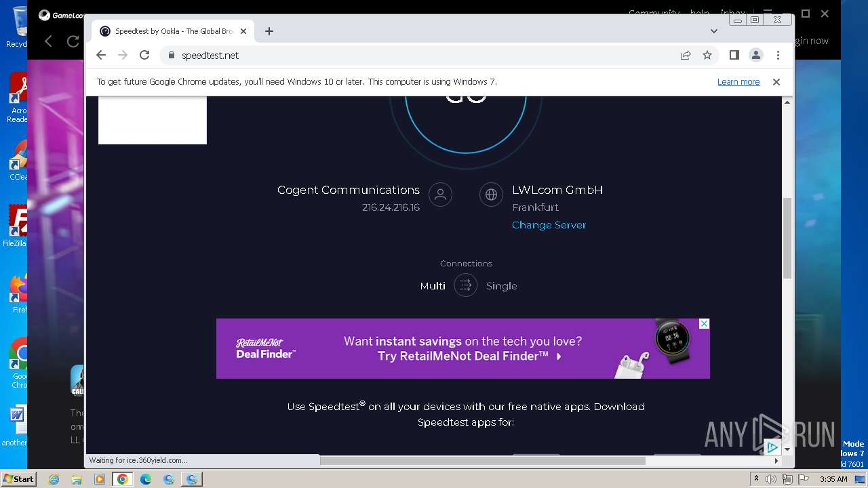
Task: Open the Firefox desktop shortcut
Action: (18, 293)
